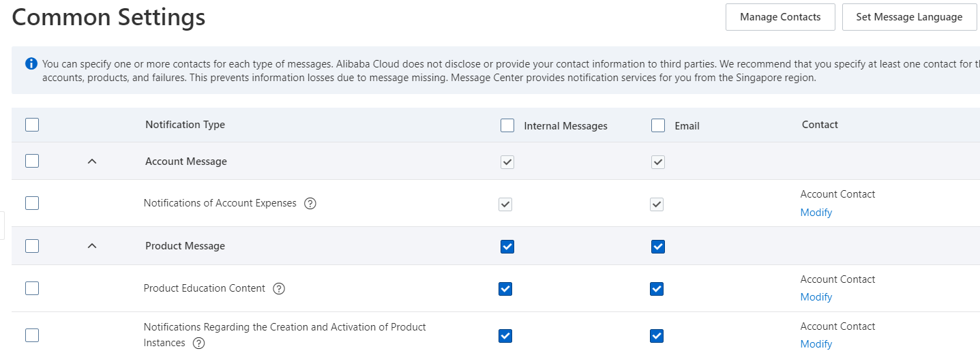This screenshot has width=980, height=353.
Task: Click help icon next to Product Education Content
Action: pos(279,288)
